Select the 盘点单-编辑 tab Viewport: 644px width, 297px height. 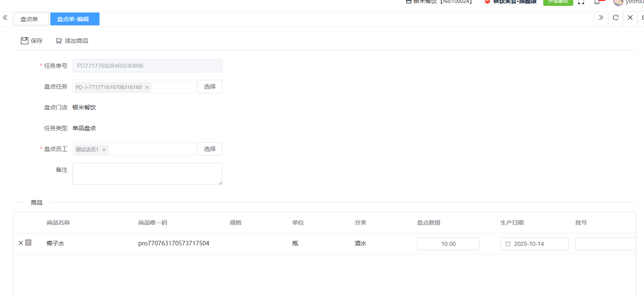coord(75,19)
